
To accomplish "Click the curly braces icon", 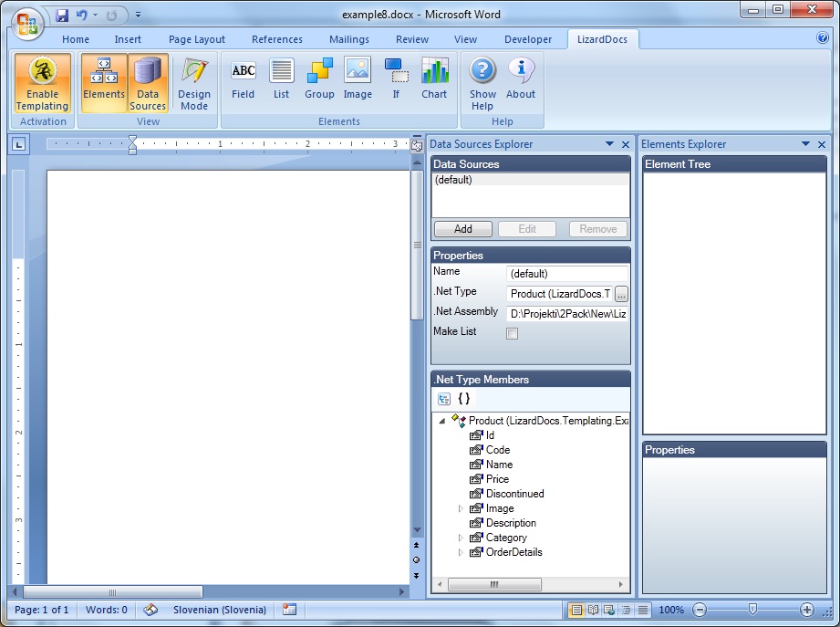I will point(464,398).
